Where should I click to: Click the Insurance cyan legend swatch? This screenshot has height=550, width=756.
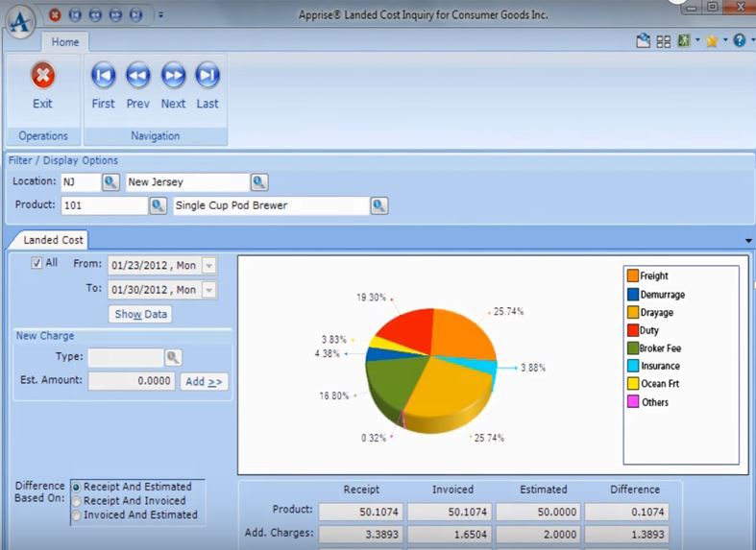tap(633, 366)
